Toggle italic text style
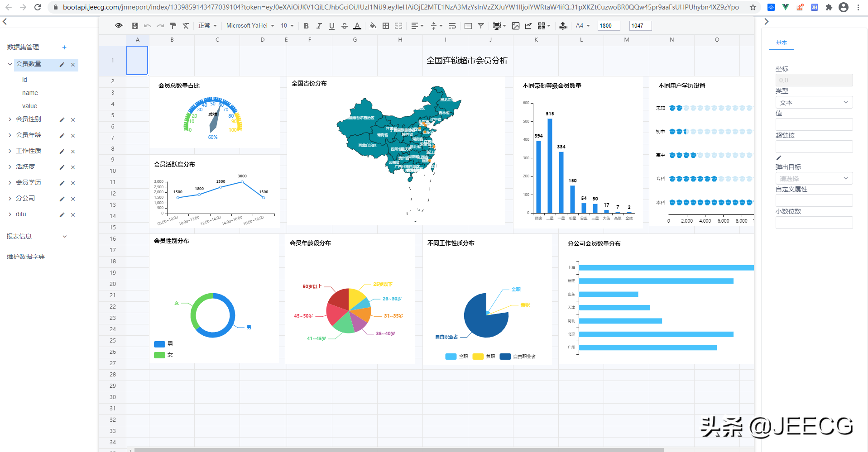 pos(319,26)
